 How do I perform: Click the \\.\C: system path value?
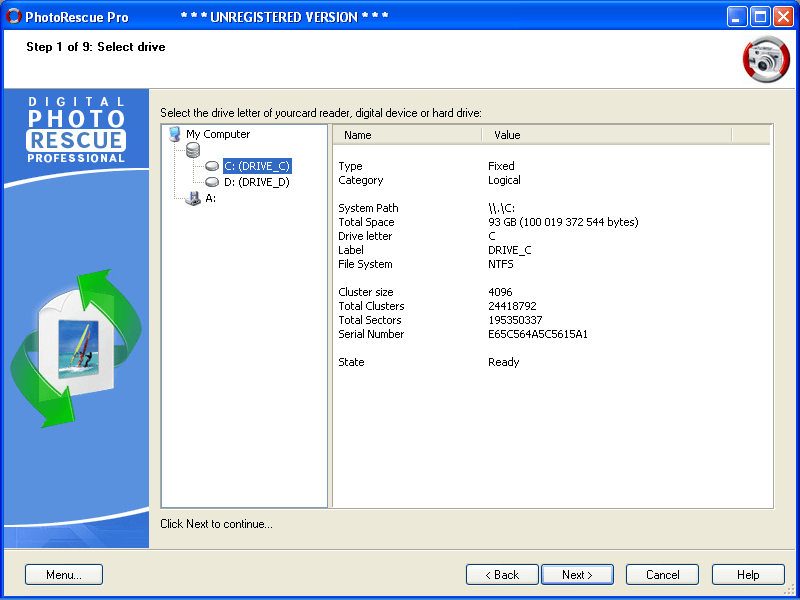pyautogui.click(x=501, y=208)
